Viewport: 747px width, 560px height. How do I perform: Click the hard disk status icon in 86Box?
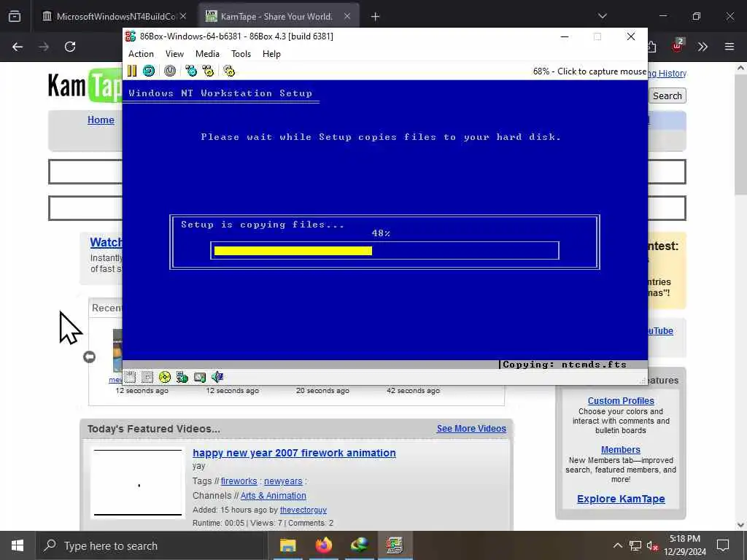200,377
